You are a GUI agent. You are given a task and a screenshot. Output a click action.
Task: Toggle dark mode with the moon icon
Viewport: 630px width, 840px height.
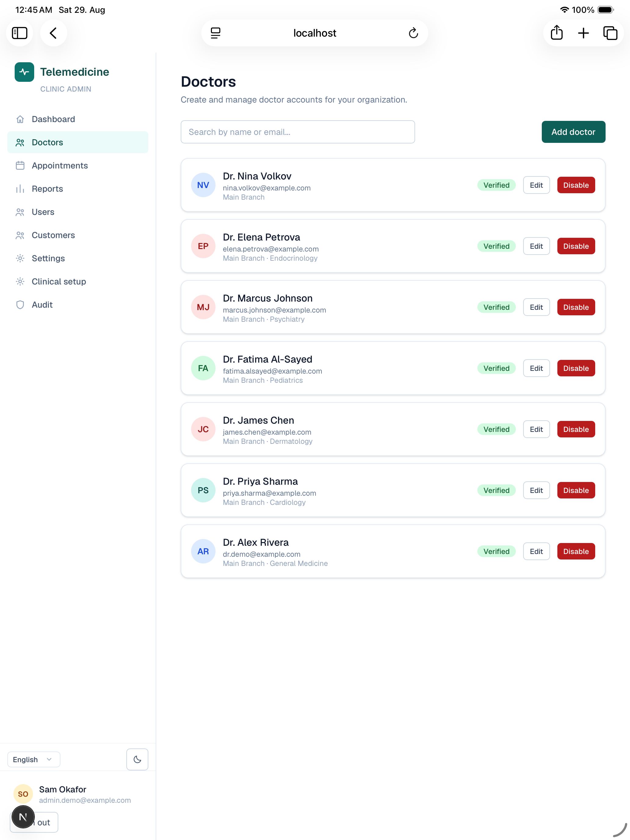[x=137, y=759]
